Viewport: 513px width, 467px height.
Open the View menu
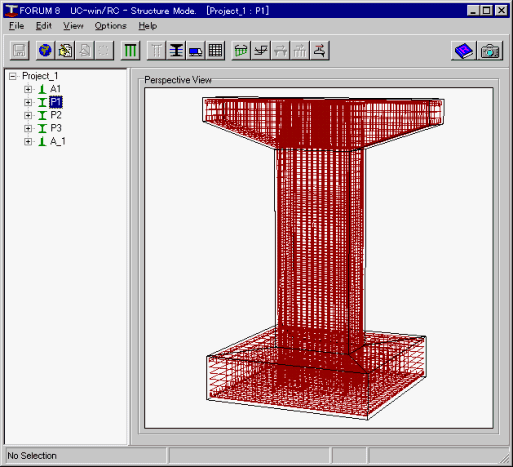point(73,26)
